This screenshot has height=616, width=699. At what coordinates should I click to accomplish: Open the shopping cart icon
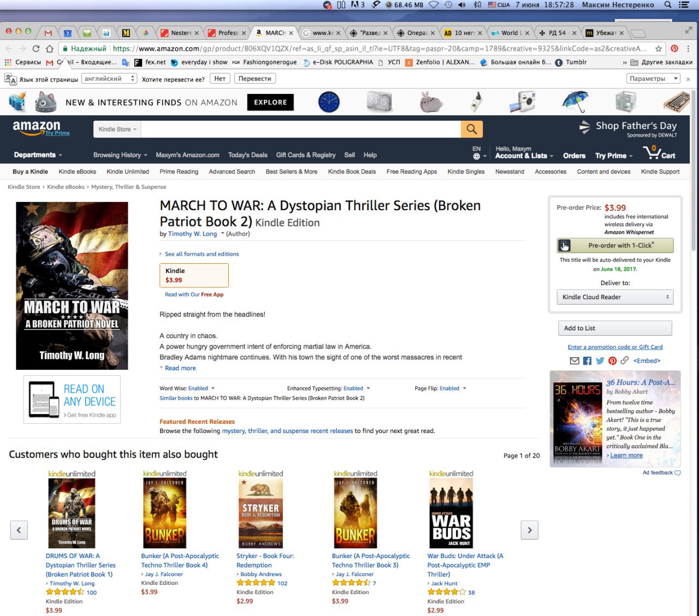(x=659, y=152)
